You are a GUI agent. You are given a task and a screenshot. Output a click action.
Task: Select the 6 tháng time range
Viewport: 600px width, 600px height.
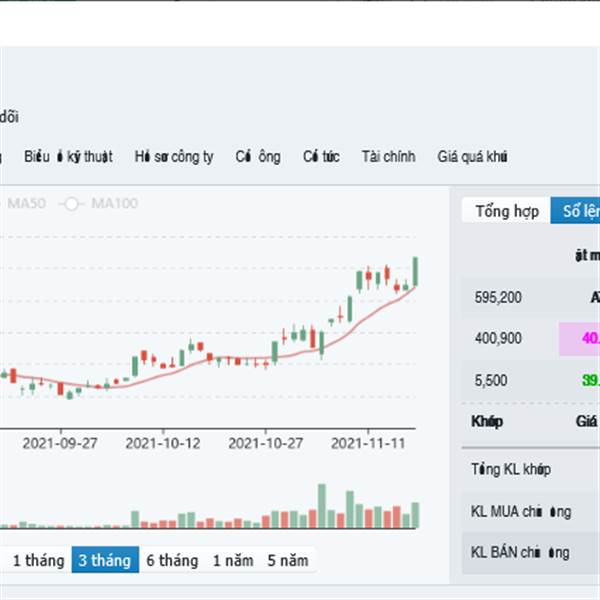coord(172,560)
